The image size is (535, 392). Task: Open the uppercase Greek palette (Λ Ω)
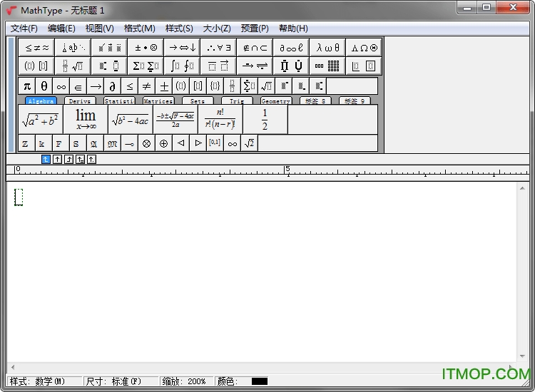364,48
